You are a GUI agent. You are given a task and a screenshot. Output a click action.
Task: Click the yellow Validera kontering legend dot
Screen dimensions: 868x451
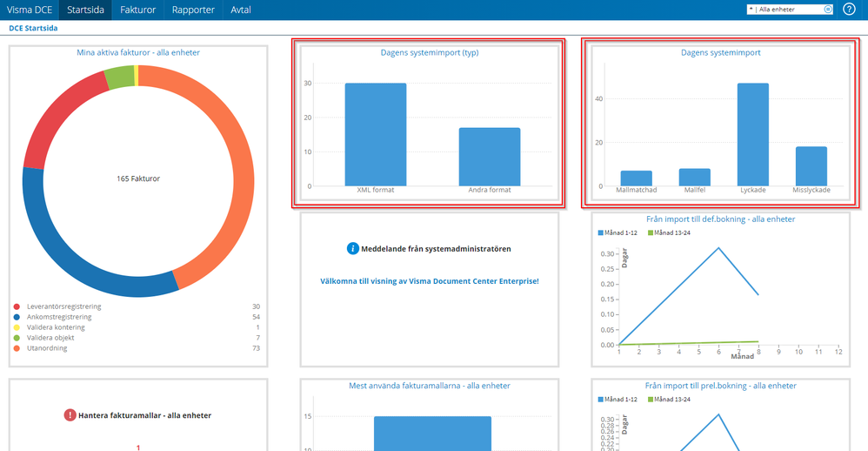tap(17, 327)
